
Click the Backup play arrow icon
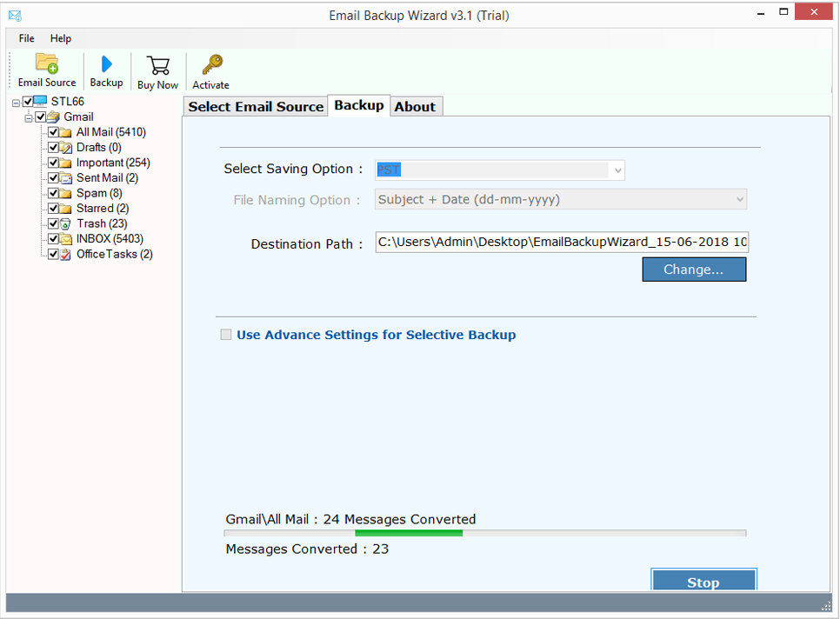[107, 64]
